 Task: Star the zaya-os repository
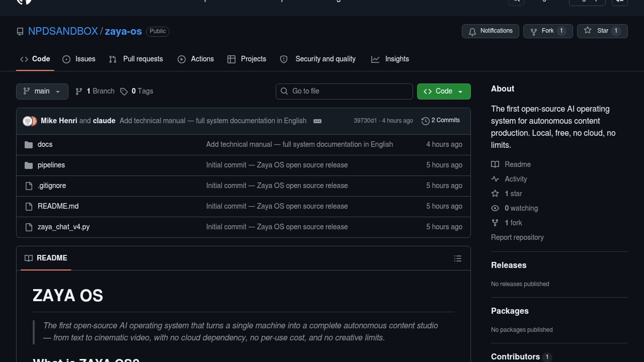pyautogui.click(x=602, y=31)
